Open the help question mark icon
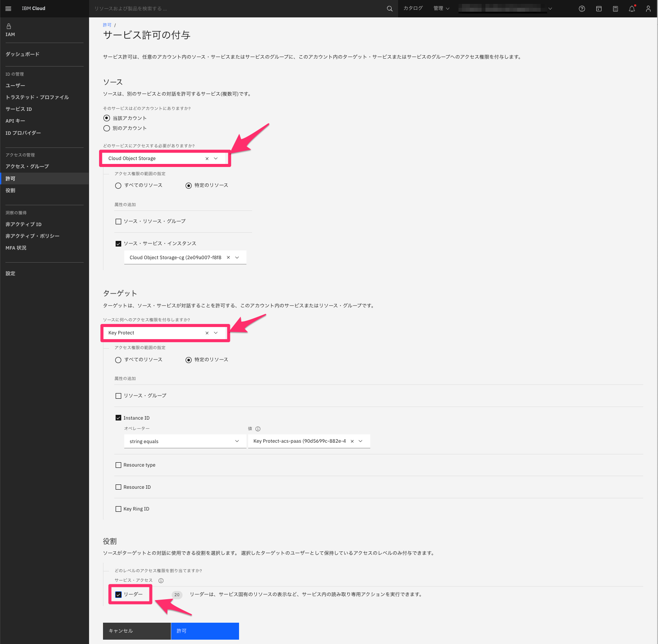 click(x=582, y=9)
